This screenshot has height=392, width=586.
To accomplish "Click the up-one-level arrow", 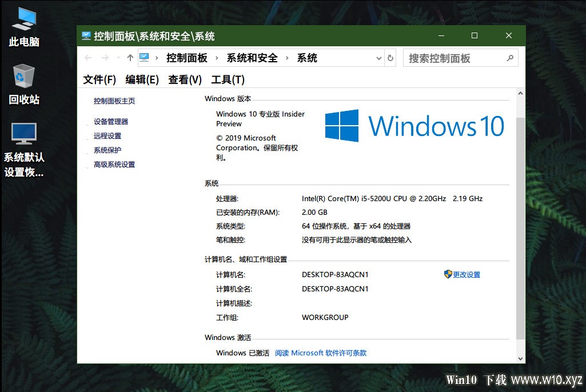I will point(130,58).
